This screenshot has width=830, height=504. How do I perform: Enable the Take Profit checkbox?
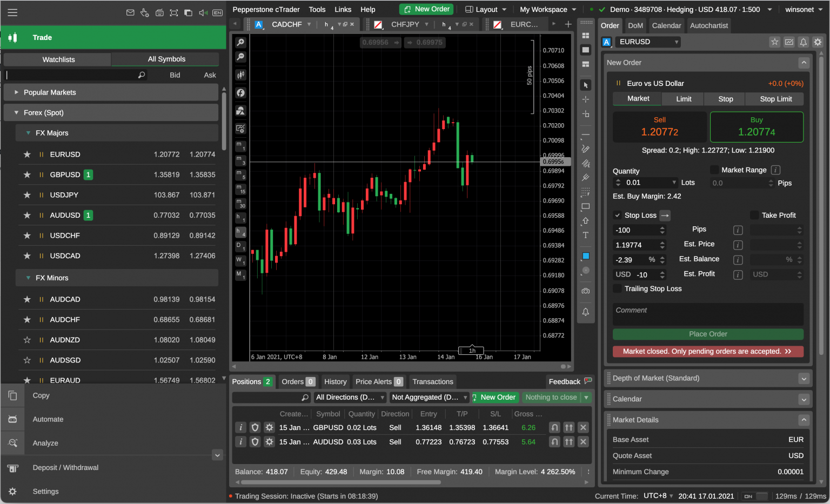click(754, 215)
